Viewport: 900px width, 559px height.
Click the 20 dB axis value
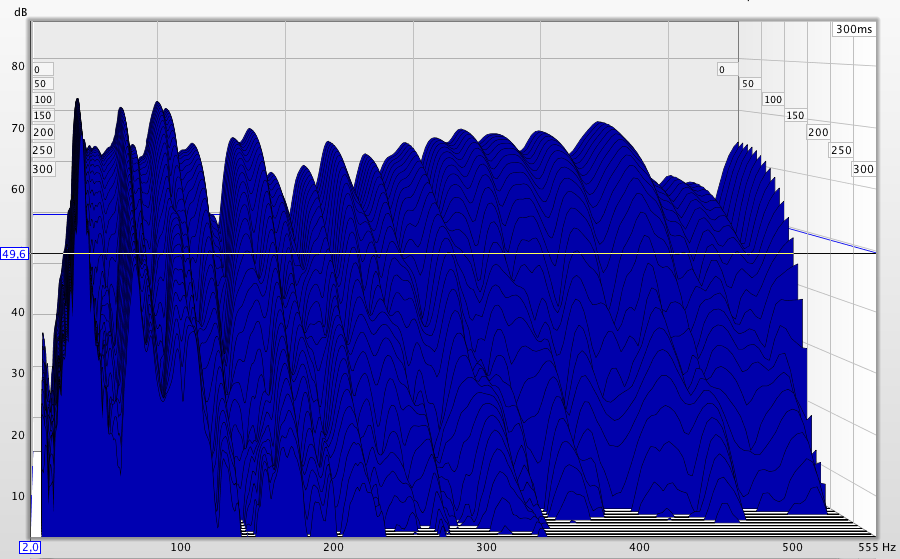click(x=18, y=434)
